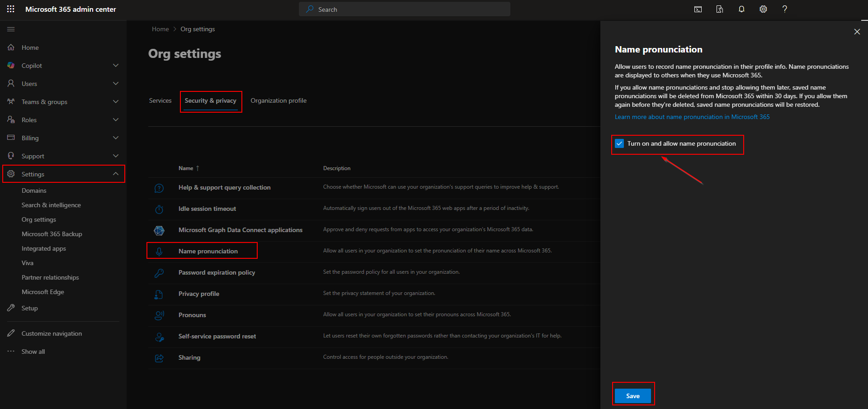Click the Sharing row icon
The image size is (868, 409).
pos(159,358)
